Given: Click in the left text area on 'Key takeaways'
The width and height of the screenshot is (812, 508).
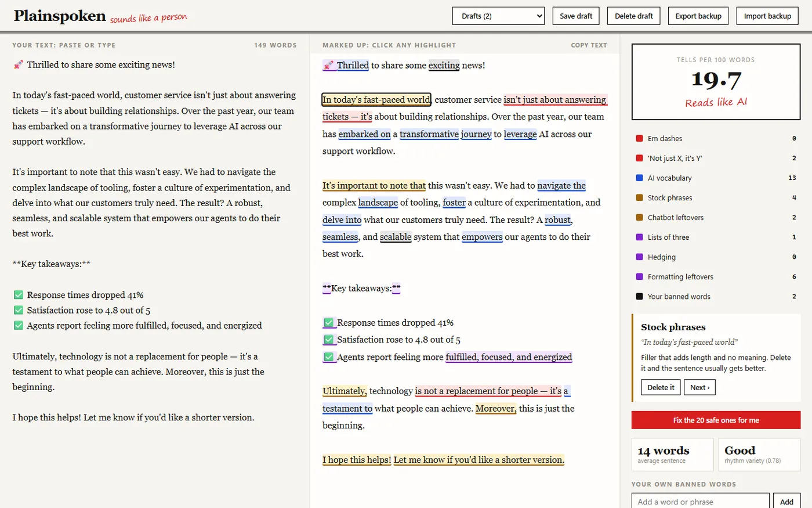Looking at the screenshot, I should [51, 264].
